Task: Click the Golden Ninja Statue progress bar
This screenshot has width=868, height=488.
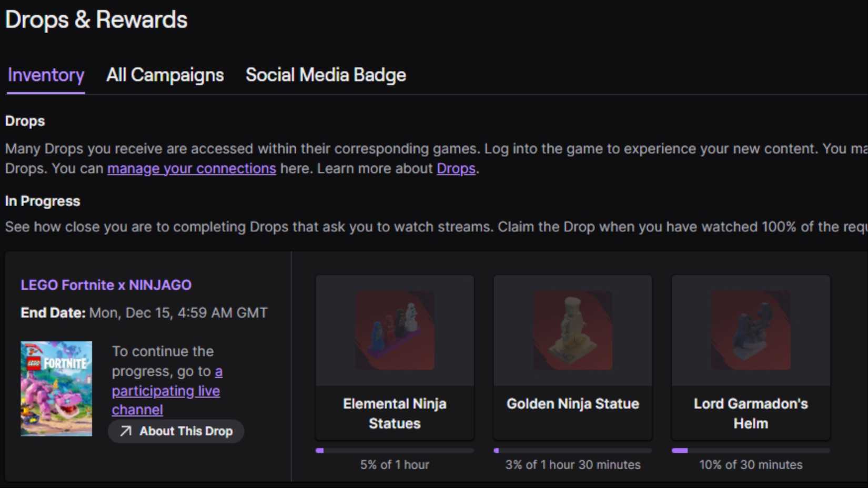Action: (x=572, y=450)
